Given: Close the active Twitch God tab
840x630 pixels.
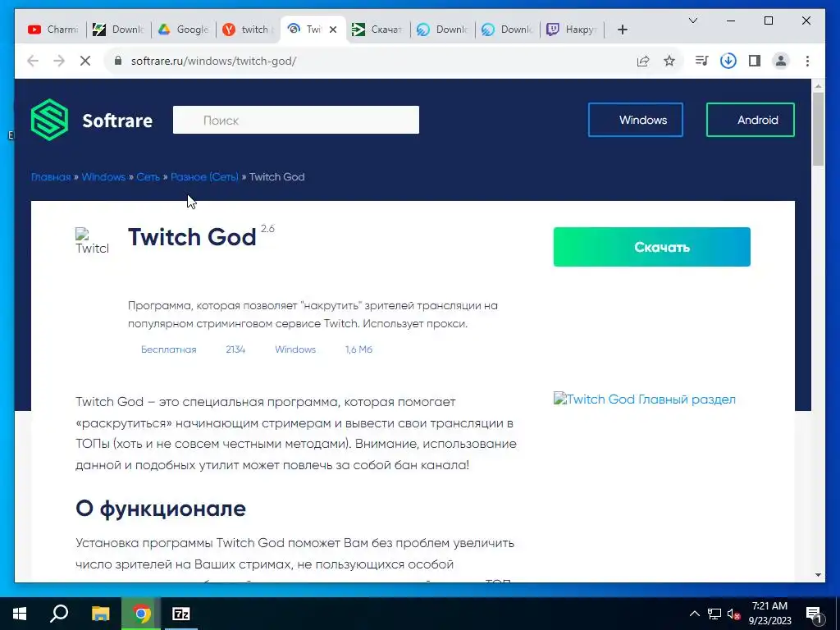Looking at the screenshot, I should click(x=333, y=30).
